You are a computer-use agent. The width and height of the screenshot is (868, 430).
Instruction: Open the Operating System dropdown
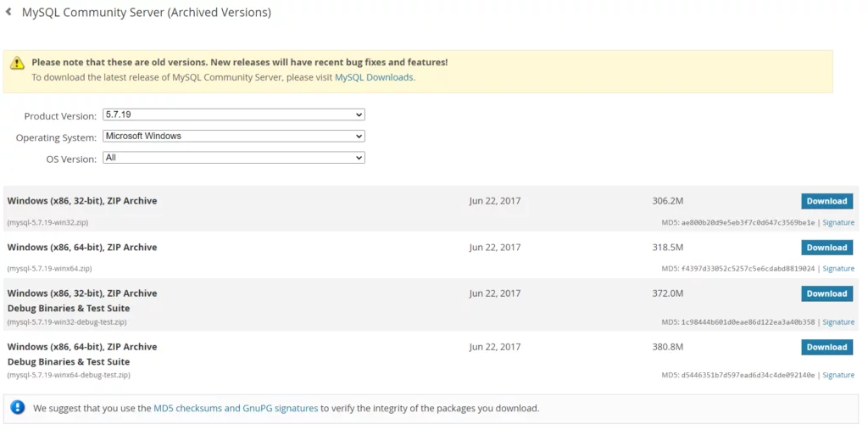(x=234, y=136)
